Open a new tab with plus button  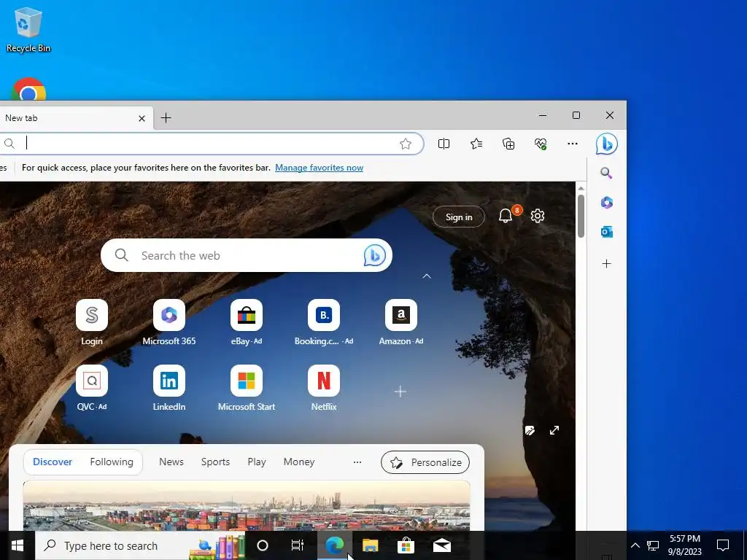pos(166,118)
